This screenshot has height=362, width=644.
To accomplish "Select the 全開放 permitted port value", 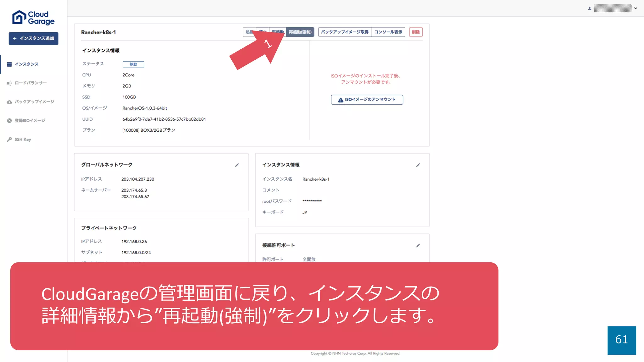I will [309, 260].
